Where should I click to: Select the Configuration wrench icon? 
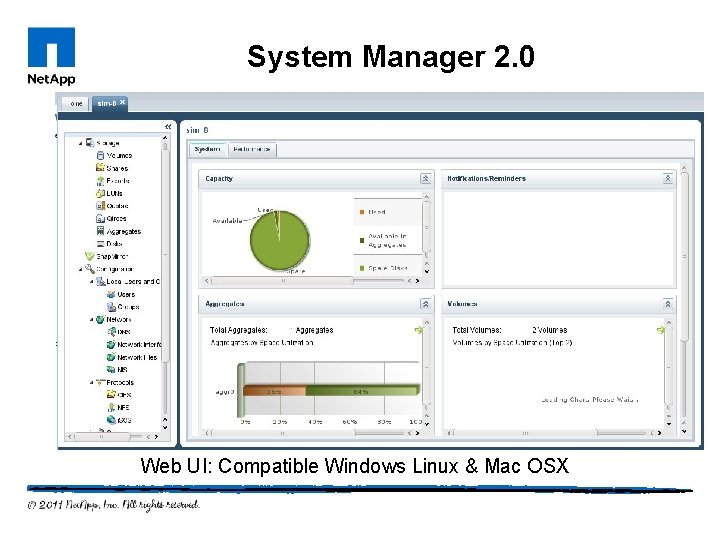pyautogui.click(x=90, y=269)
